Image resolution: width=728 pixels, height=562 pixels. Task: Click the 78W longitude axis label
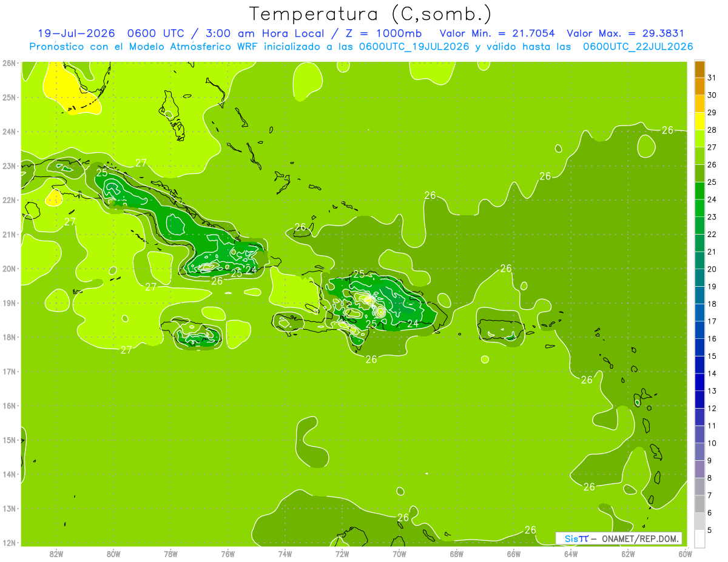tap(170, 554)
